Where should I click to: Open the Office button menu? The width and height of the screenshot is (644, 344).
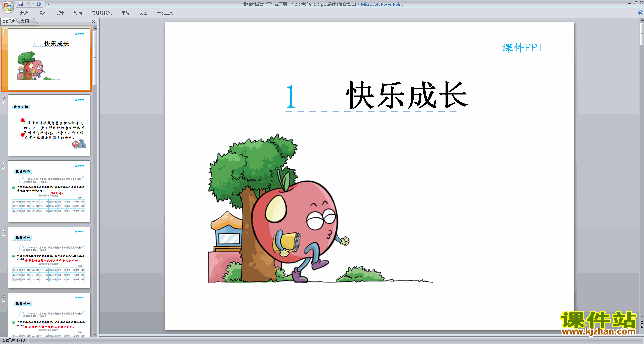[7, 6]
